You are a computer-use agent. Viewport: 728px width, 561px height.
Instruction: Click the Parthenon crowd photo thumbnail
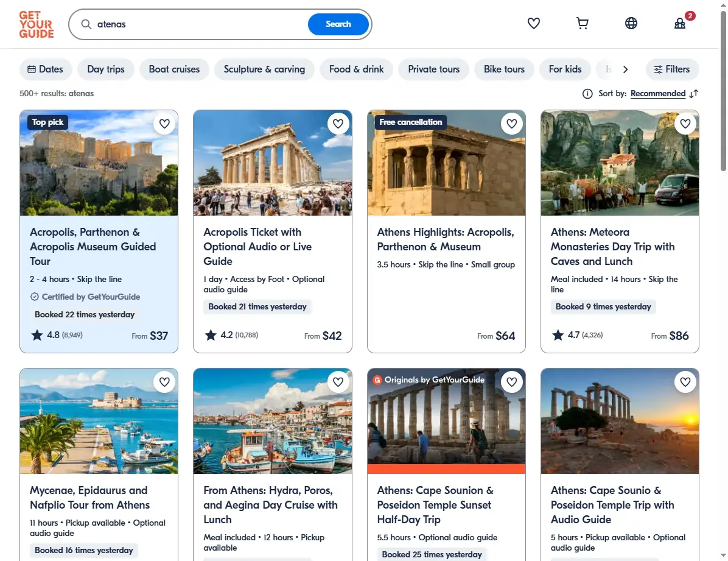pyautogui.click(x=273, y=163)
